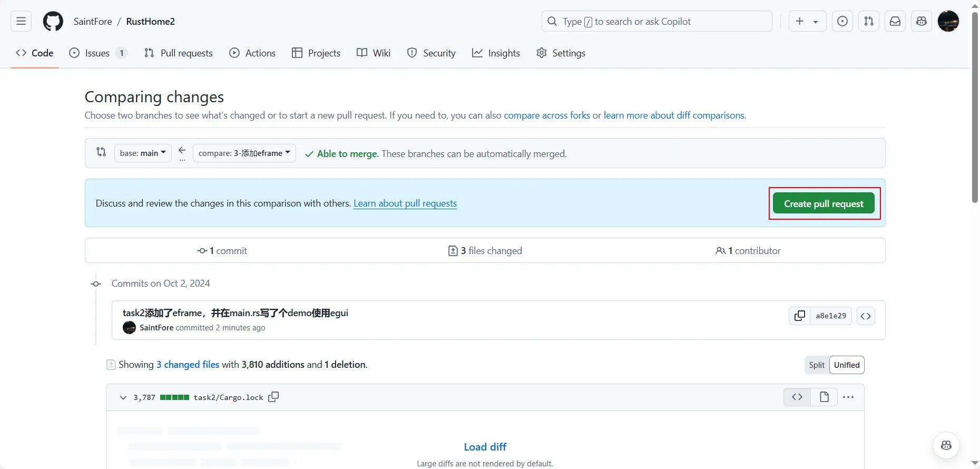This screenshot has height=469, width=980.
Task: Open the task2/Cargo.lock file link
Action: pos(228,397)
